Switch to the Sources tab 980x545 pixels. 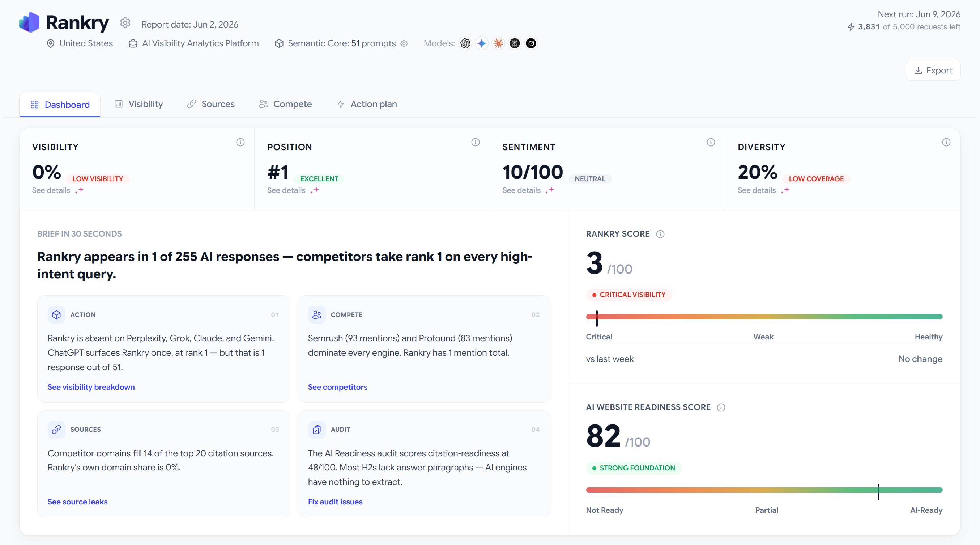[x=211, y=104]
